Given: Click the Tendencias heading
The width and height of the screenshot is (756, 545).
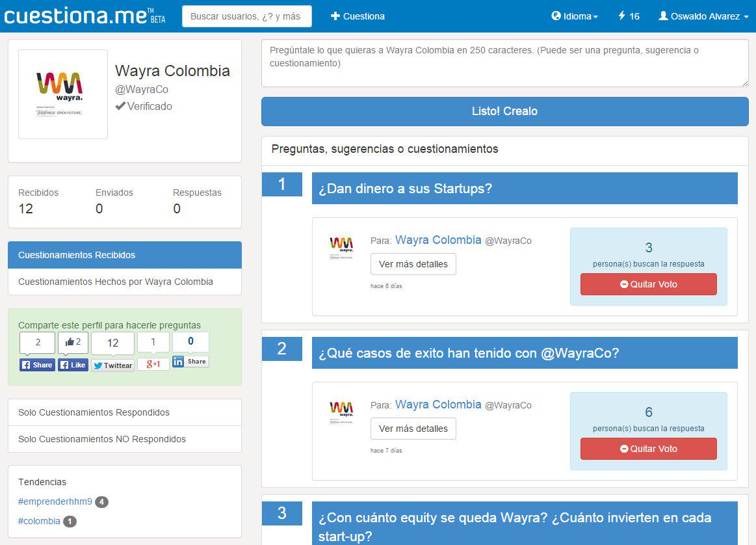Looking at the screenshot, I should coord(42,483).
